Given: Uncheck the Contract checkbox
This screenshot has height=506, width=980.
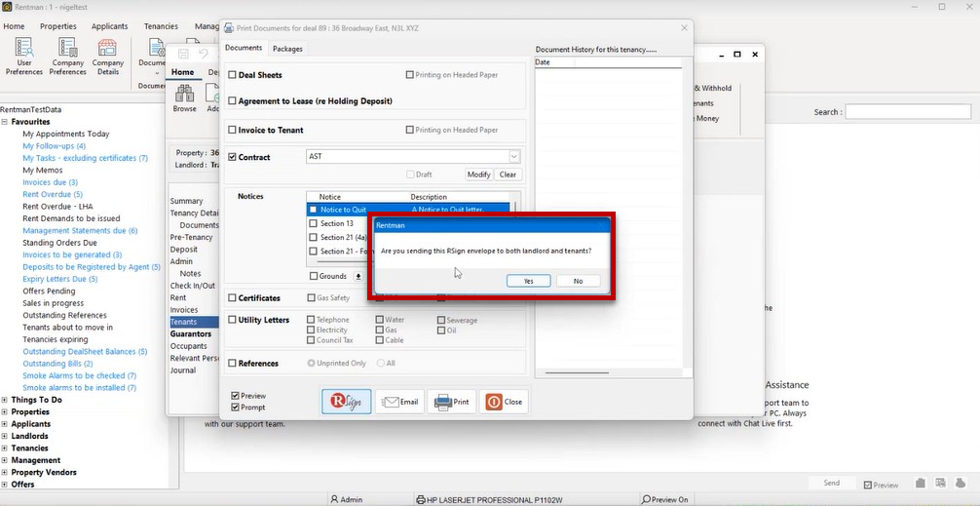Looking at the screenshot, I should [233, 157].
